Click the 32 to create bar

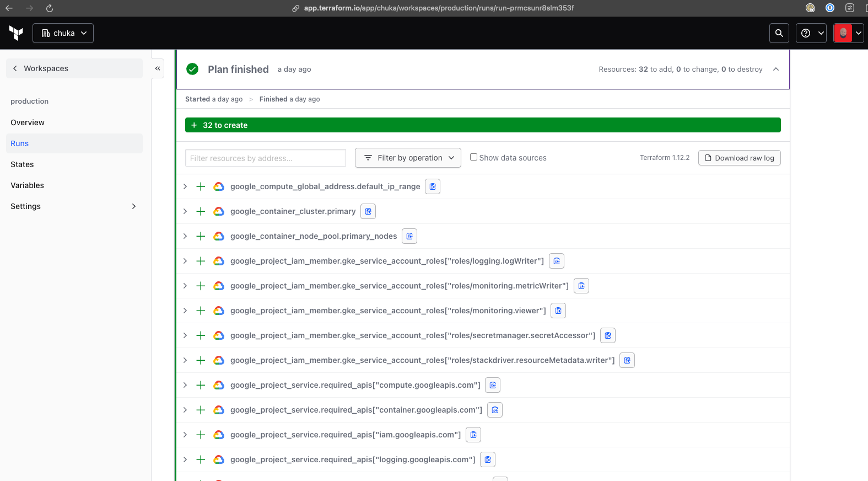483,125
